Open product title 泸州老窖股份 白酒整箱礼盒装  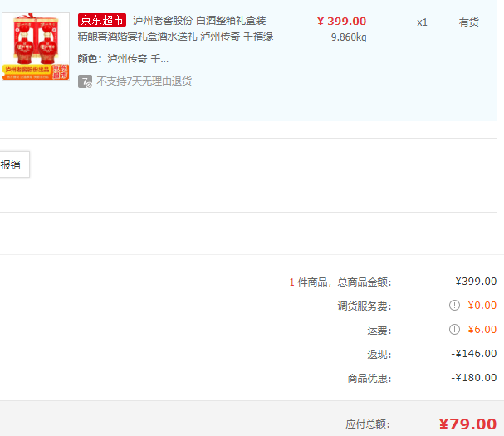pyautogui.click(x=199, y=21)
